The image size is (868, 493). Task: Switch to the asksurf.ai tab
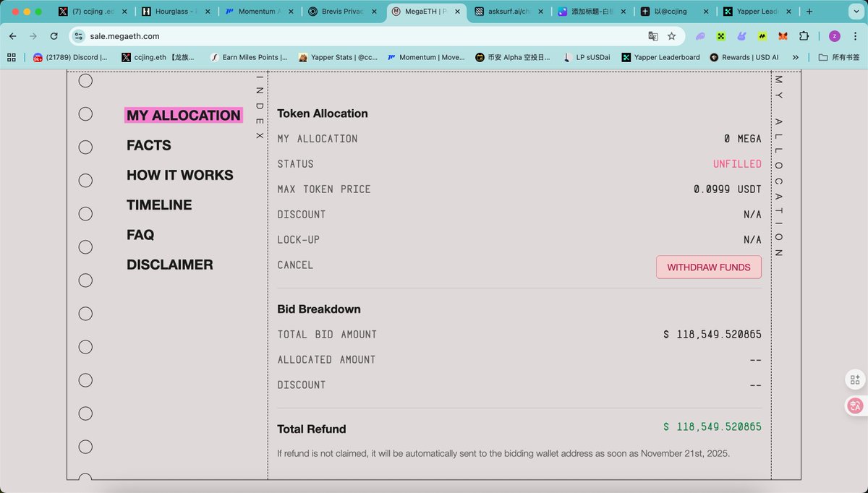click(509, 12)
